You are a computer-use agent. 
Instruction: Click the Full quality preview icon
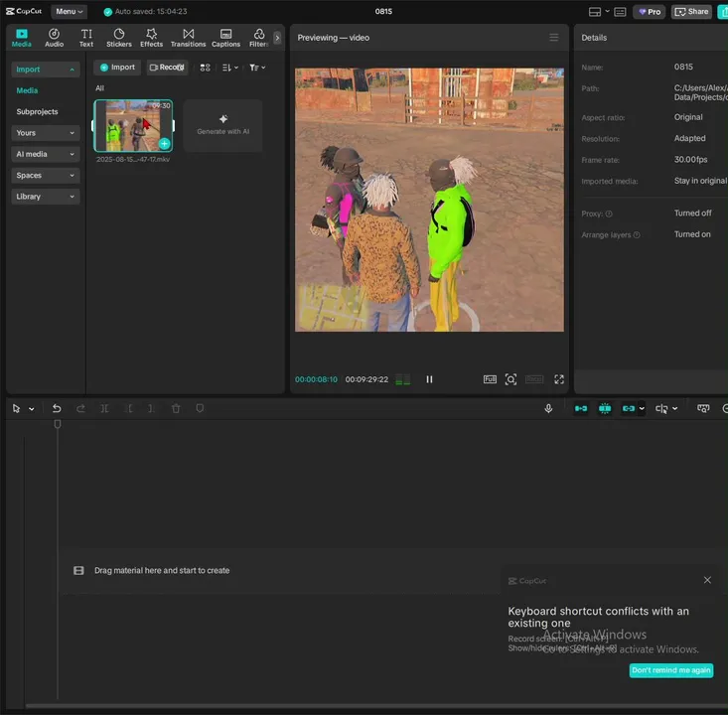(490, 379)
